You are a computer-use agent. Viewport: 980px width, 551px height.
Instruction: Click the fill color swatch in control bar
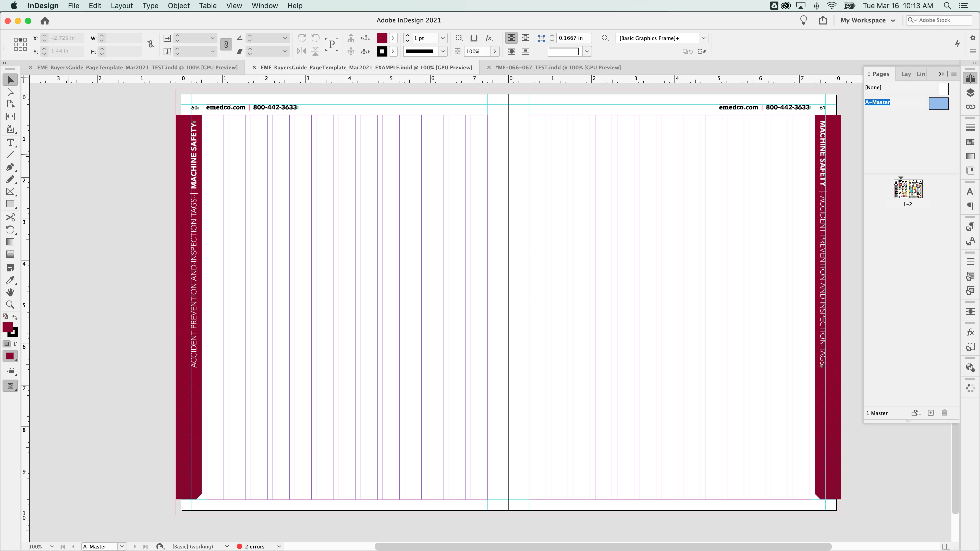pyautogui.click(x=382, y=38)
